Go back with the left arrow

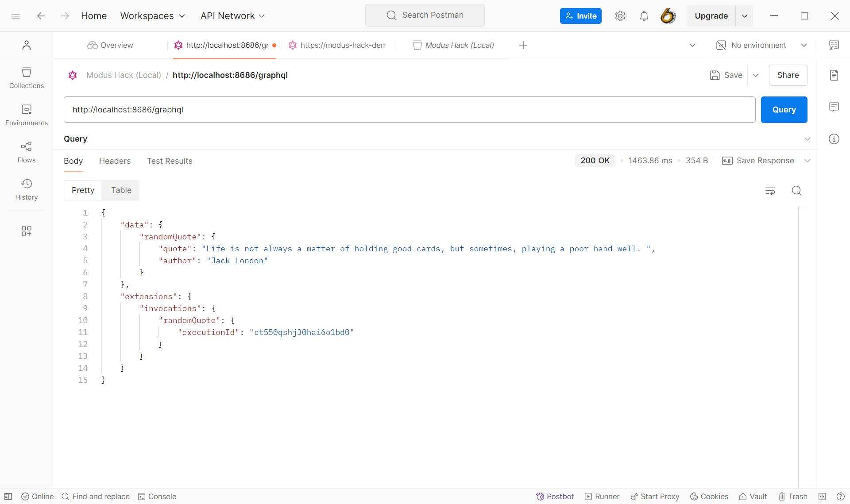(x=41, y=16)
